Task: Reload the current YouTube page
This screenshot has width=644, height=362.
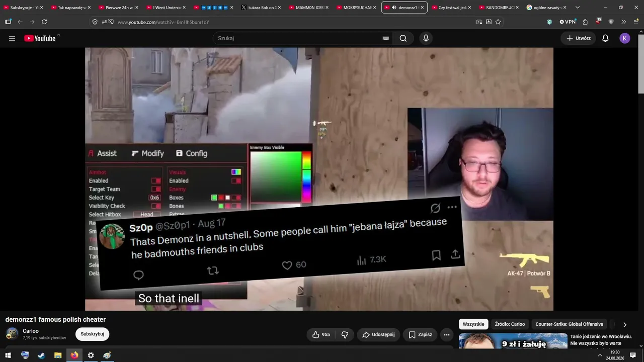Action: click(x=44, y=22)
